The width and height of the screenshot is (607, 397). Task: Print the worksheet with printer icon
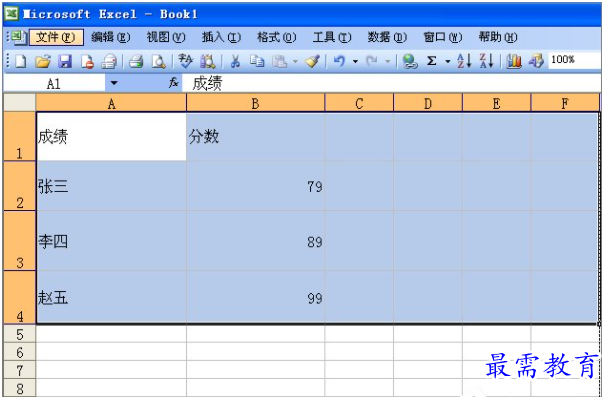coord(136,61)
